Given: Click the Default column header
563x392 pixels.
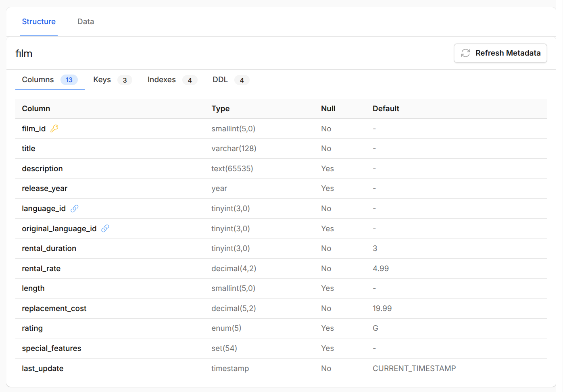Looking at the screenshot, I should click(386, 108).
